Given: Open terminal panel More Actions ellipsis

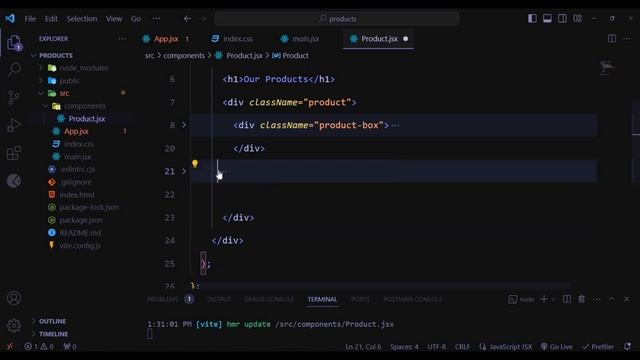Looking at the screenshot, I should pyautogui.click(x=597, y=299).
